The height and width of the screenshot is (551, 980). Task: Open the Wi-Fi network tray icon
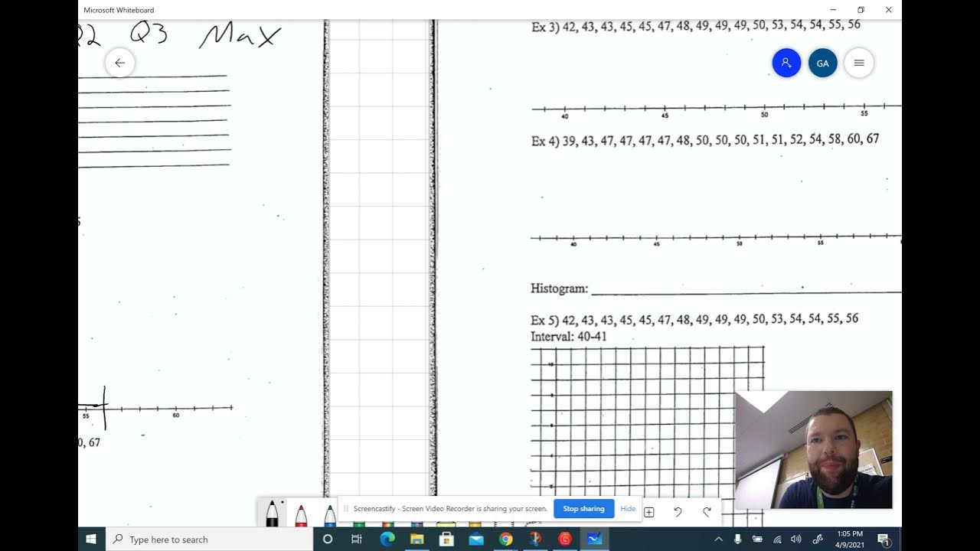pyautogui.click(x=777, y=539)
